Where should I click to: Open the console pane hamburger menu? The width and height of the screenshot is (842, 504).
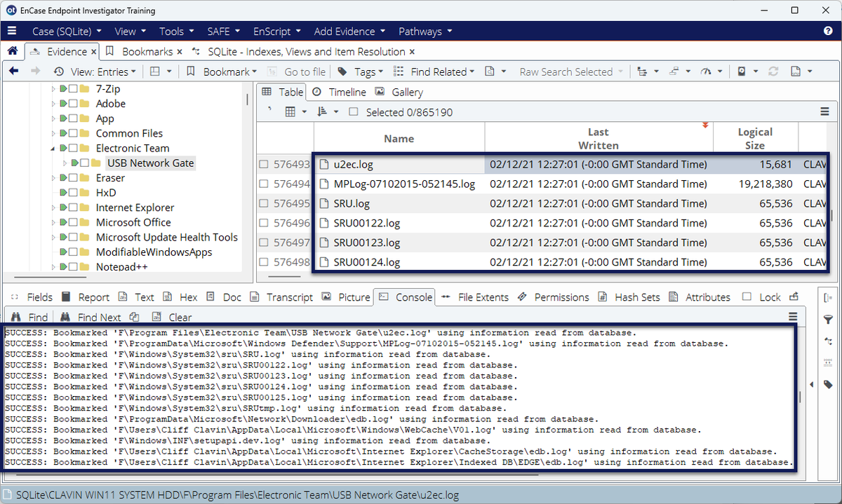tap(794, 317)
